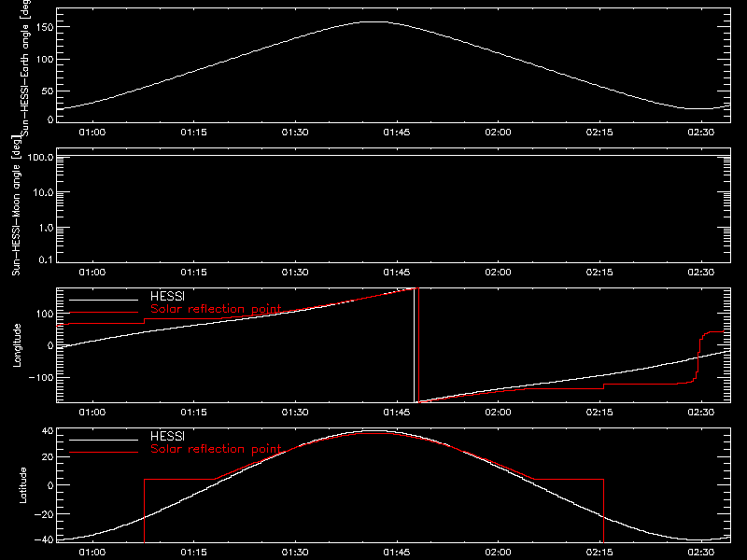Click 01:00 under the Latitude plot
The width and height of the screenshot is (747, 560).
click(x=92, y=553)
